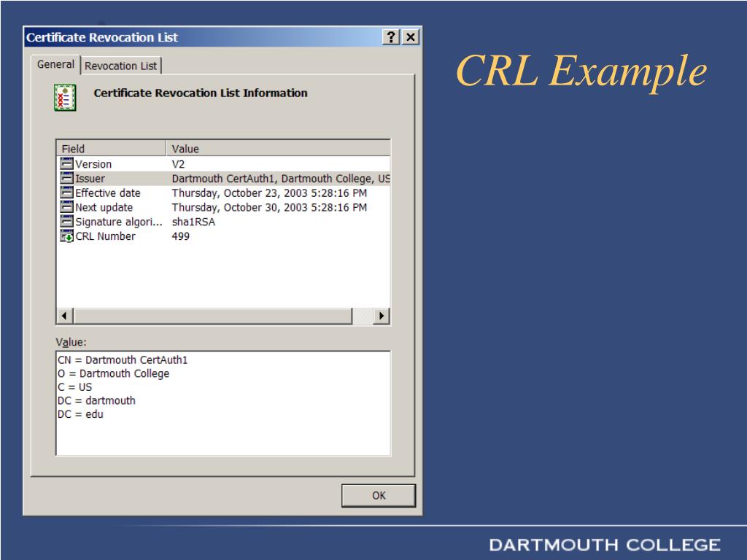
Task: Click the Version field row icon
Action: (66, 164)
